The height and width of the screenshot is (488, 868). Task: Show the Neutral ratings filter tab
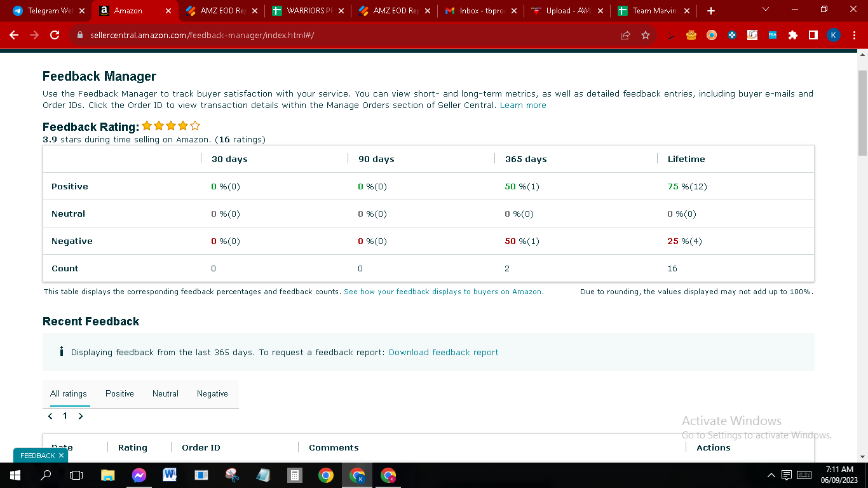[165, 394]
